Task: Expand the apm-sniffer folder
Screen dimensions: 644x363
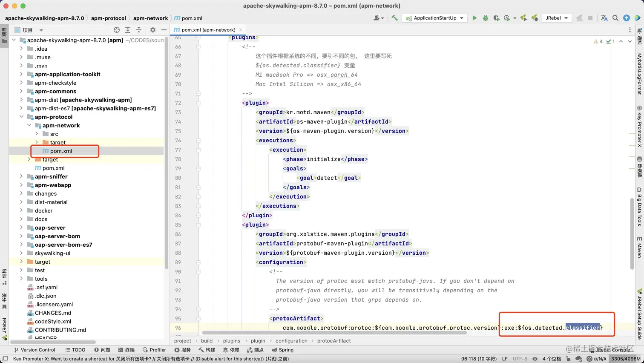Action: 21,176
